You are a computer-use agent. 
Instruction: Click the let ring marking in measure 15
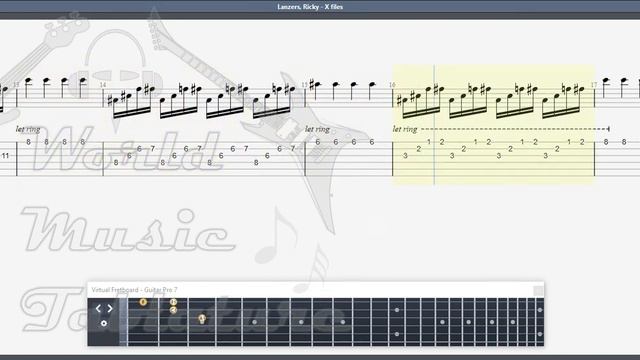pos(317,129)
